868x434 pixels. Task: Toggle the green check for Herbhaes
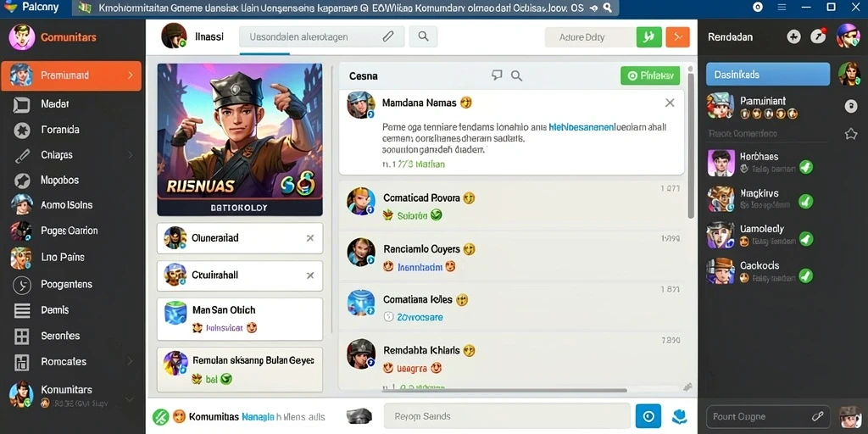click(x=806, y=167)
